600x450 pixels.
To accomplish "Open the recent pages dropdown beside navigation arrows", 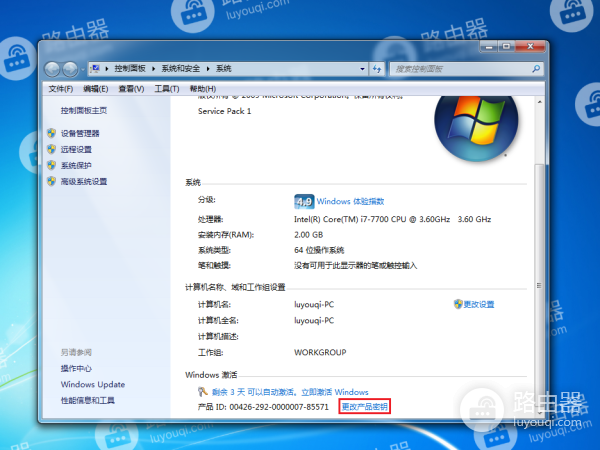I will [x=83, y=70].
